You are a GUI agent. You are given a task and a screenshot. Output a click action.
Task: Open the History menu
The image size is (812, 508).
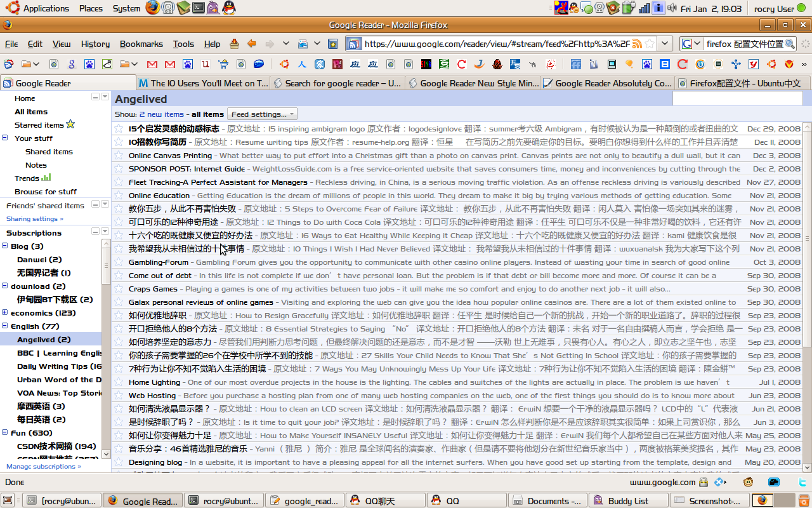coord(95,44)
